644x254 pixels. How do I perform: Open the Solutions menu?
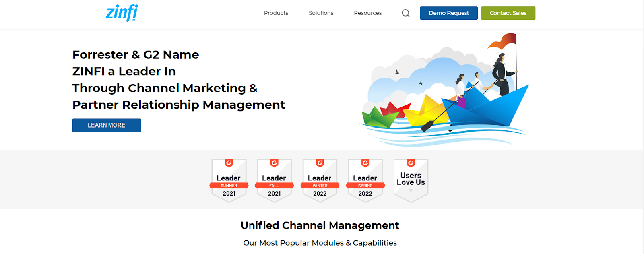tap(321, 13)
